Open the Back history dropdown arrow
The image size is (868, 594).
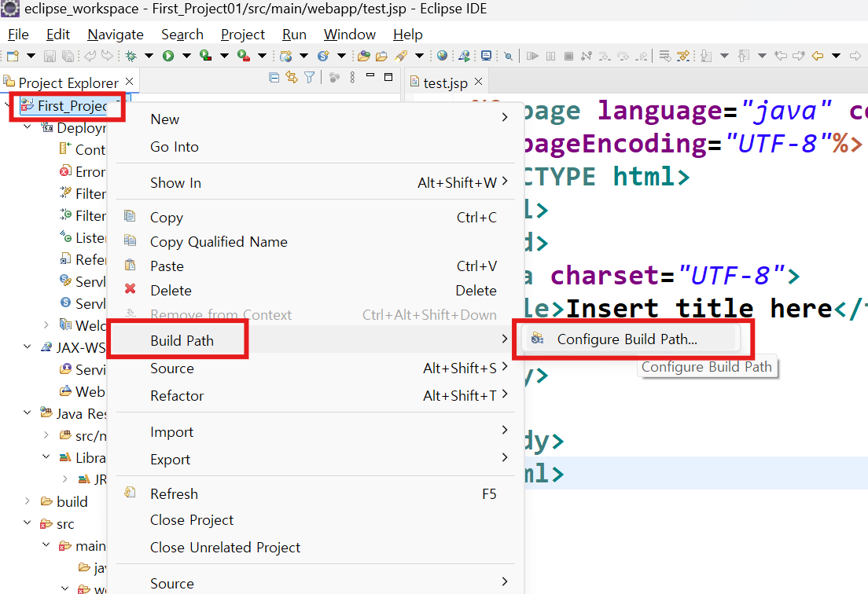pos(836,56)
